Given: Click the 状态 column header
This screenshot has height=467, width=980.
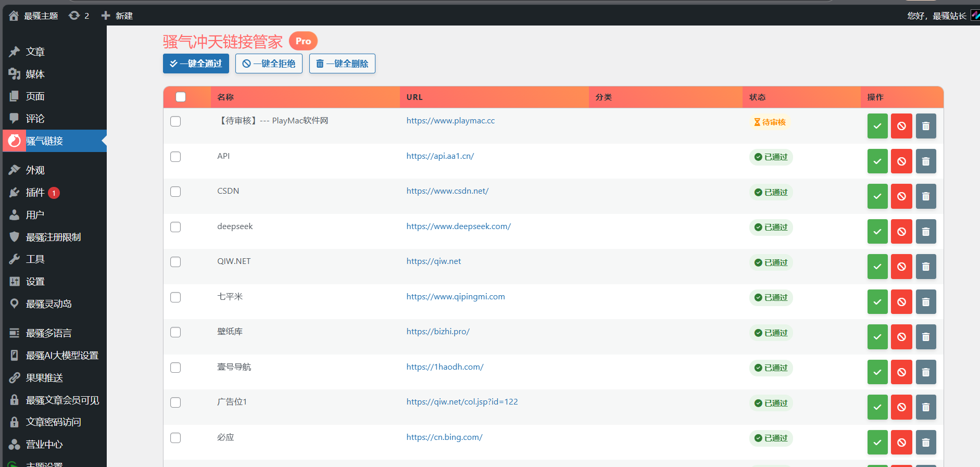Looking at the screenshot, I should [757, 97].
